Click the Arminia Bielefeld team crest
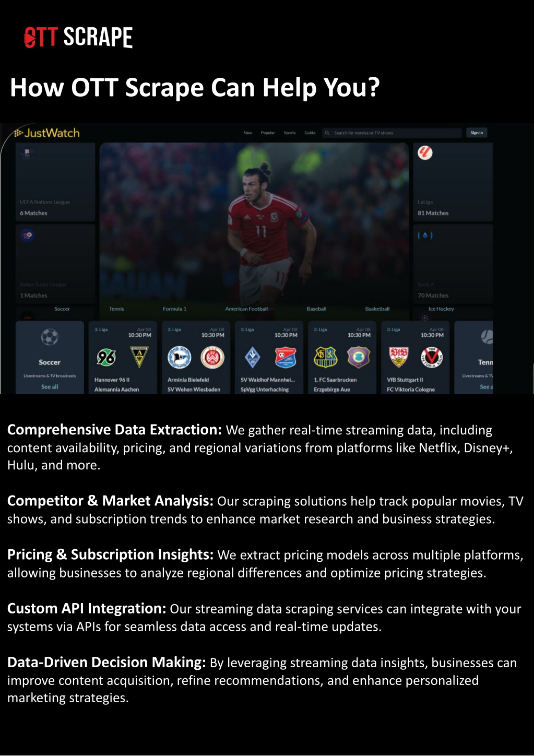Viewport: 534px width, 756px height. (x=179, y=358)
